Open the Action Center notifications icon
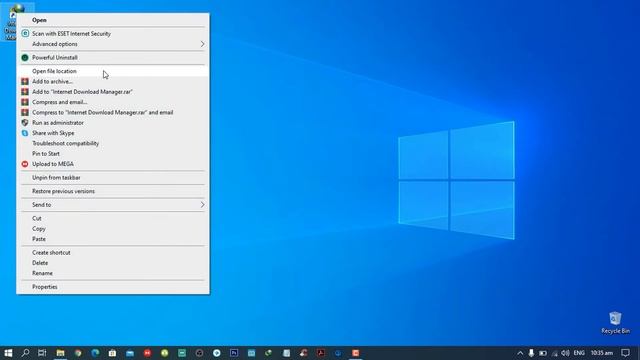 [x=625, y=353]
